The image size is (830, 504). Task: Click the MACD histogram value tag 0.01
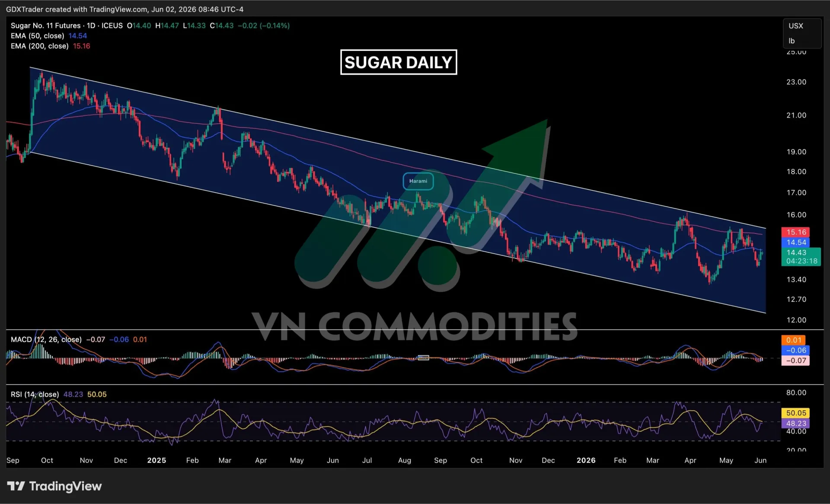[795, 340]
